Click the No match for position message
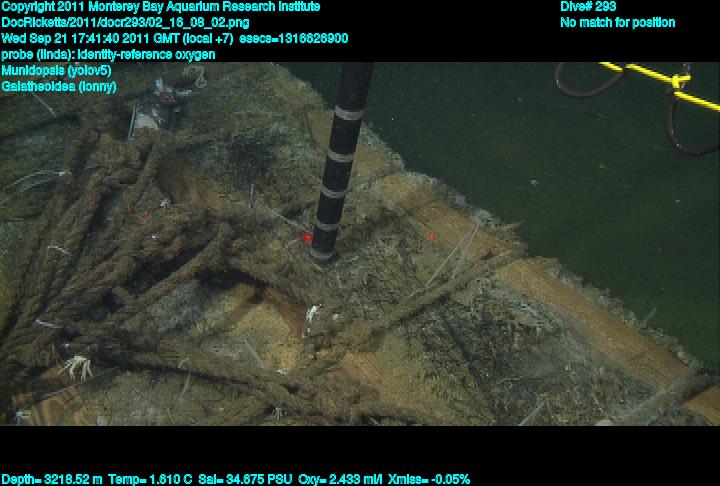Image resolution: width=720 pixels, height=486 pixels. (618, 23)
